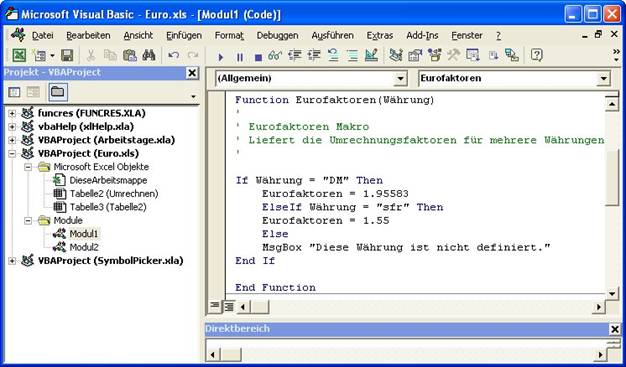Click the Paste clipboard icon

(129, 55)
